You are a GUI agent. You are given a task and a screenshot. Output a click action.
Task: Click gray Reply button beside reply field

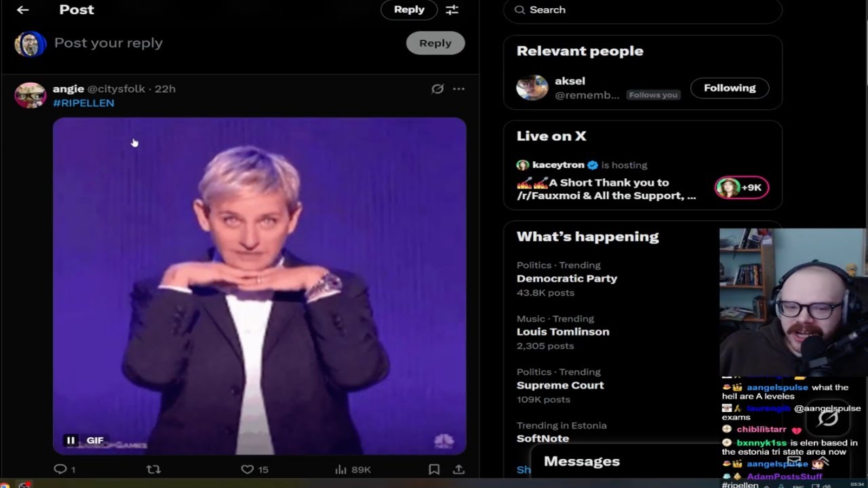pyautogui.click(x=435, y=43)
